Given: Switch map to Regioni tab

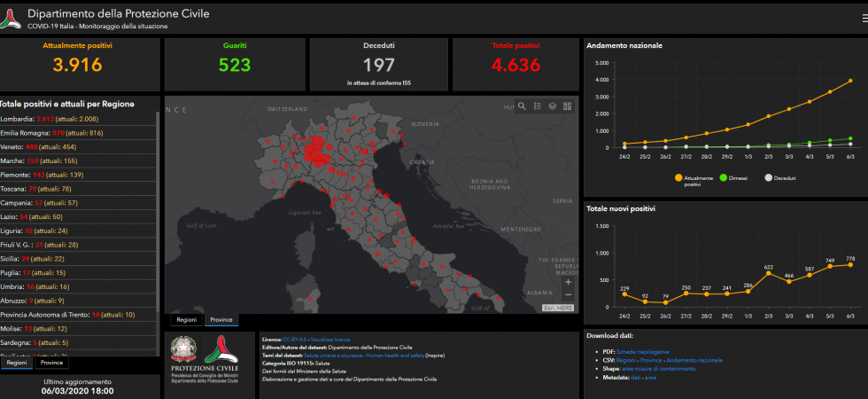Looking at the screenshot, I should 186,320.
